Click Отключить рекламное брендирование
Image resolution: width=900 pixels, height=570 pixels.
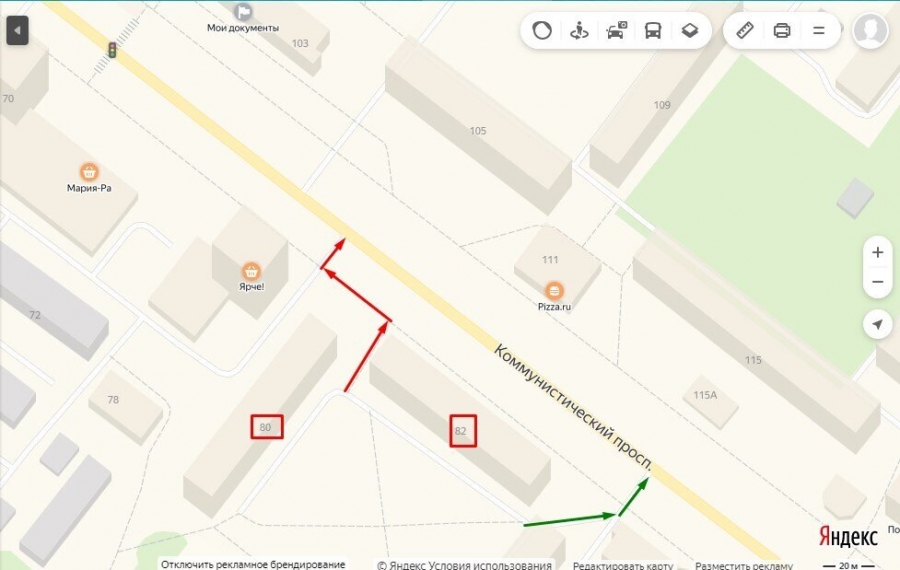(x=253, y=564)
